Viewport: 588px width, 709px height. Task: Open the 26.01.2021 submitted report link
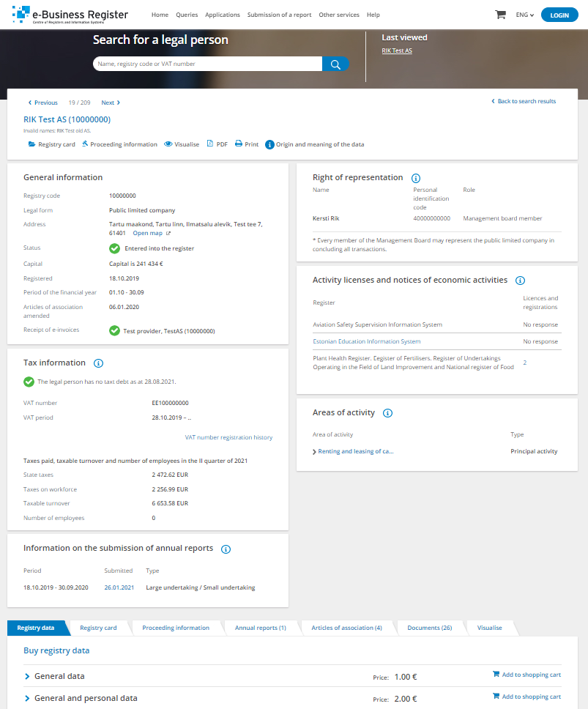point(119,588)
